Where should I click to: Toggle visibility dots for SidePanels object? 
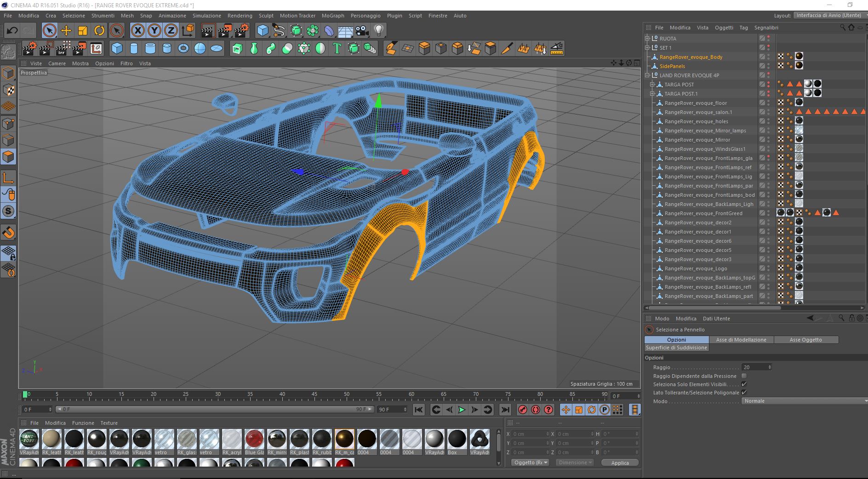click(769, 66)
